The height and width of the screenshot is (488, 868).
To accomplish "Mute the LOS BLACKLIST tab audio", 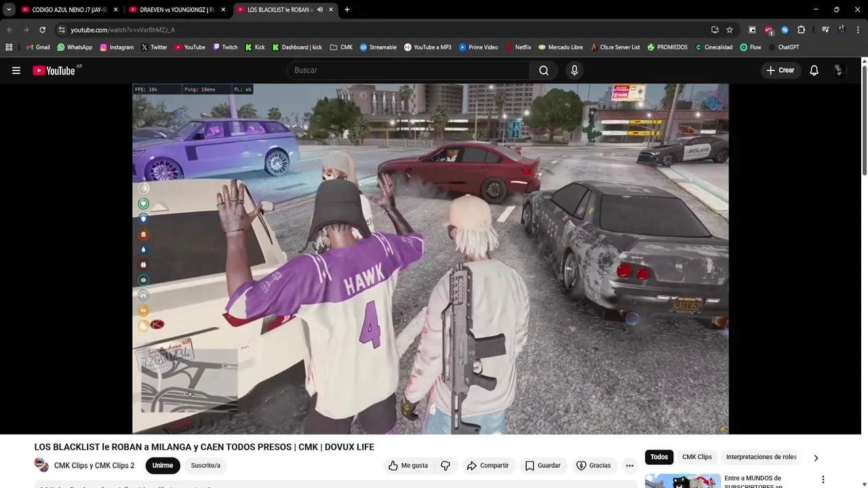I will point(319,9).
